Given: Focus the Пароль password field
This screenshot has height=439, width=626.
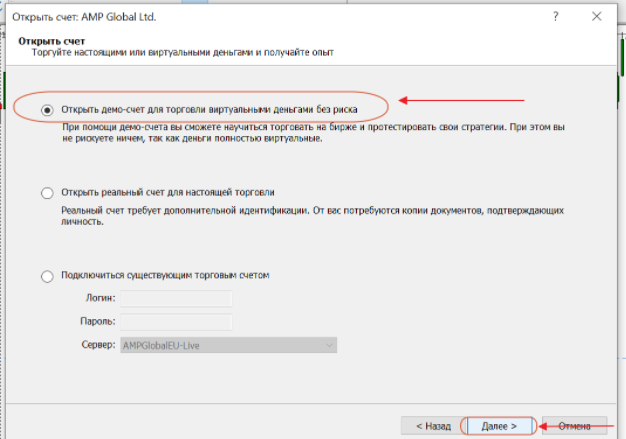Looking at the screenshot, I should pos(176,321).
